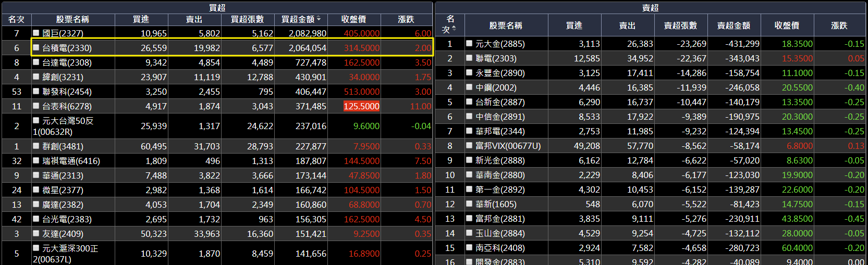
Task: Open stock 華南金(2880)
Action: click(500, 175)
